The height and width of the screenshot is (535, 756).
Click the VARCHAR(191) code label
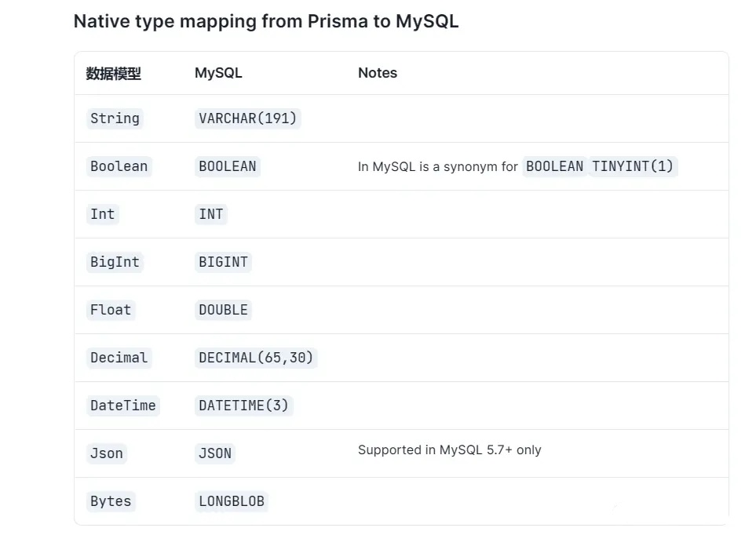(248, 118)
